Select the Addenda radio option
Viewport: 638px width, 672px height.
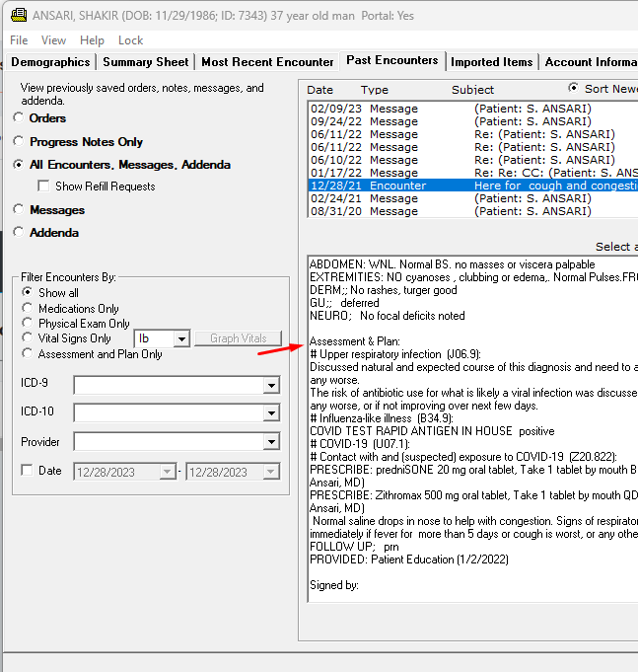tap(20, 233)
